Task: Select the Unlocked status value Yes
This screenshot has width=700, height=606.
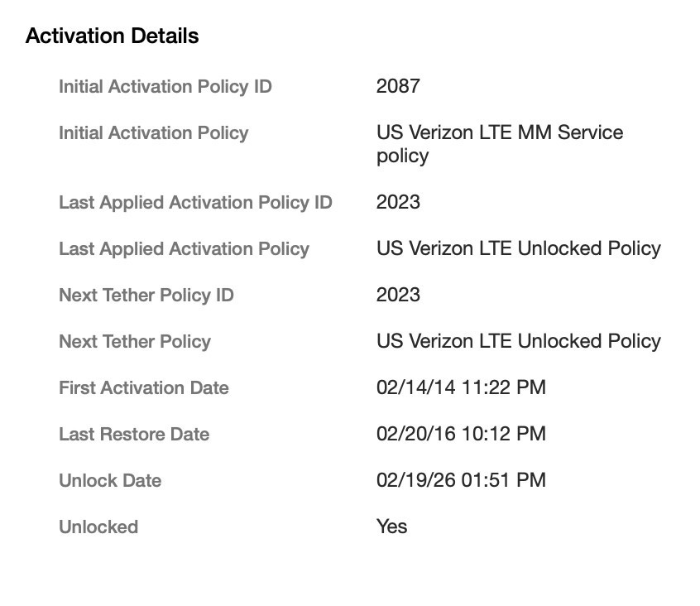Action: tap(391, 527)
